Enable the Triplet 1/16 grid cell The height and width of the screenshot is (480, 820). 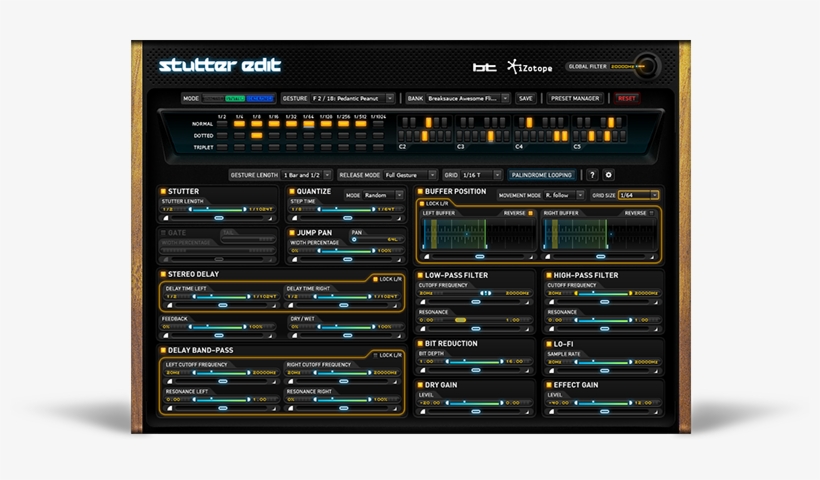click(274, 147)
